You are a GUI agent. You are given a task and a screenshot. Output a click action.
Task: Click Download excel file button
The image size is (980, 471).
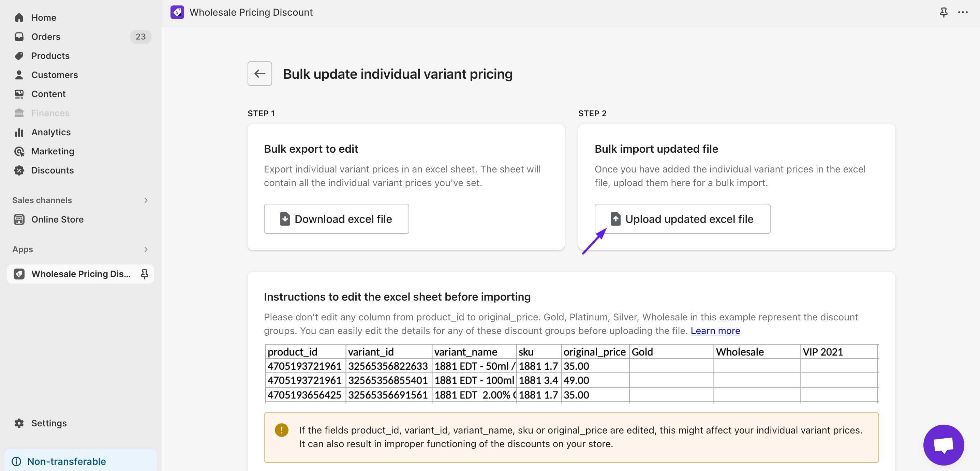pyautogui.click(x=336, y=218)
